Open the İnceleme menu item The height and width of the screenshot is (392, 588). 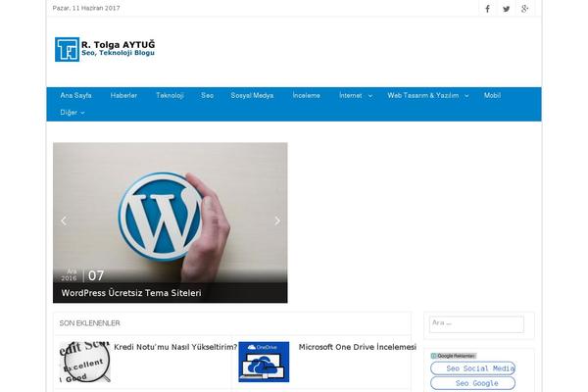pos(307,95)
